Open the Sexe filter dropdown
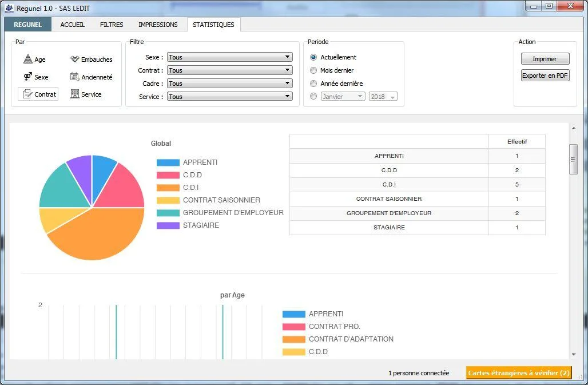The width and height of the screenshot is (588, 385). pyautogui.click(x=230, y=57)
